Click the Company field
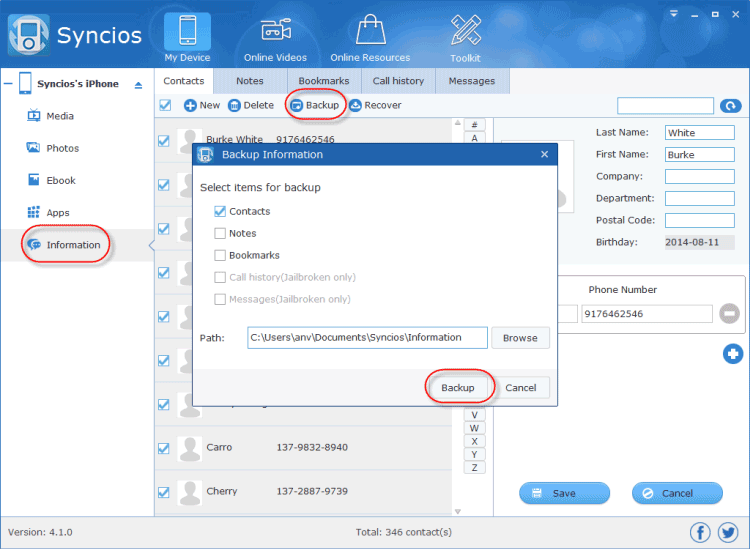This screenshot has width=750, height=549. pos(699,176)
